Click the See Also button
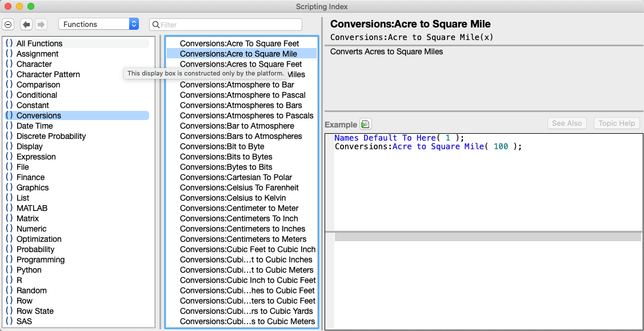Image resolution: width=644 pixels, height=331 pixels. click(567, 123)
